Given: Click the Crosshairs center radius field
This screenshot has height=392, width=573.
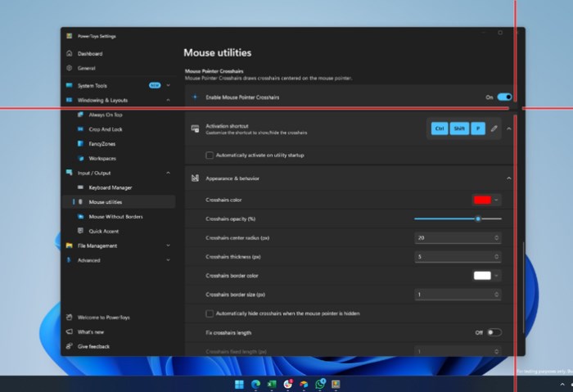Looking at the screenshot, I should click(x=458, y=238).
